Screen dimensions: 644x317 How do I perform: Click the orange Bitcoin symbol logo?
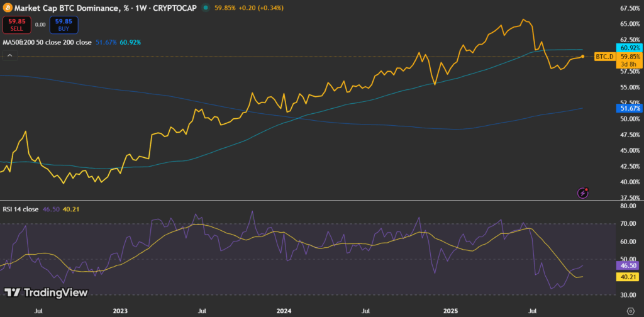(x=7, y=8)
